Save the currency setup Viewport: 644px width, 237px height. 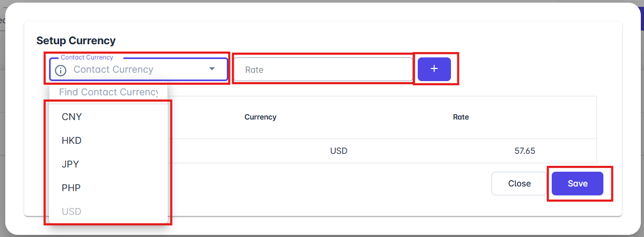578,183
